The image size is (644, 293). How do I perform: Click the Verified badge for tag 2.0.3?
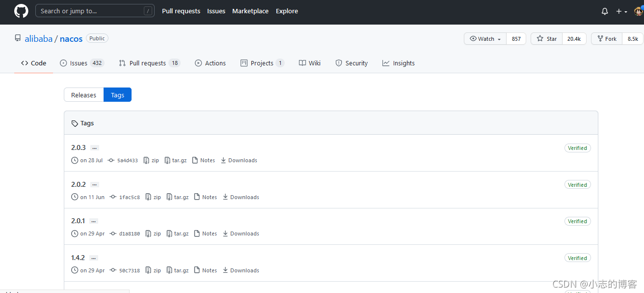pyautogui.click(x=577, y=148)
